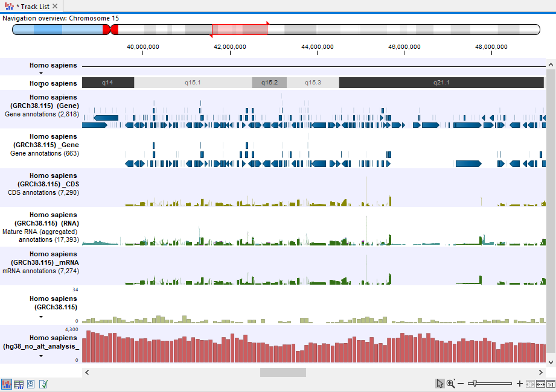556x392 pixels.
Task: Open the table view of the track list
Action: click(x=19, y=384)
